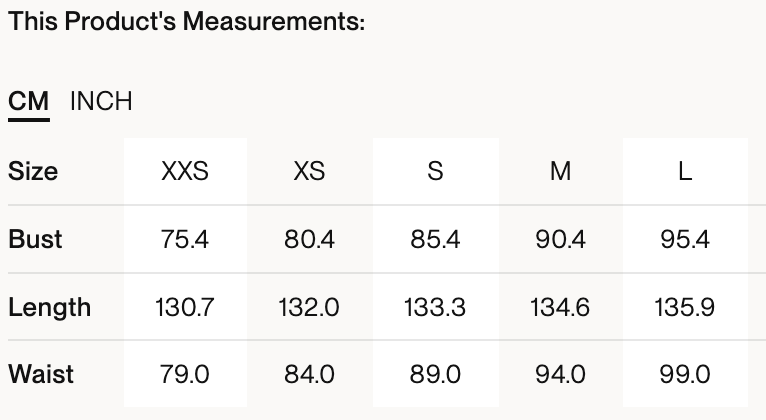Select the M size column header
This screenshot has width=766, height=420.
[560, 171]
